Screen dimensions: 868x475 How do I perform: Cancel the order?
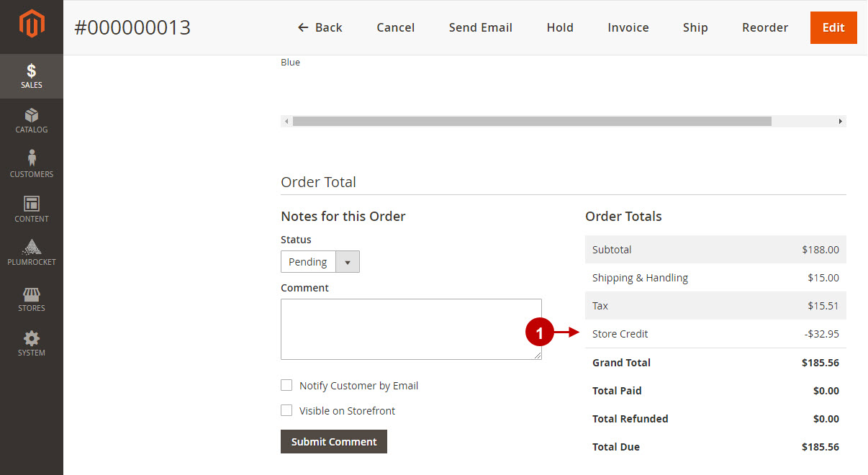coord(396,27)
